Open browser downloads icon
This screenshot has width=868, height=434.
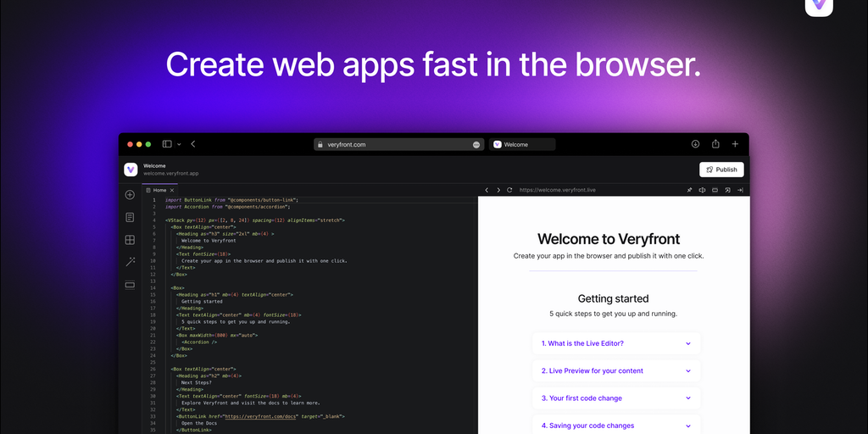click(x=695, y=144)
